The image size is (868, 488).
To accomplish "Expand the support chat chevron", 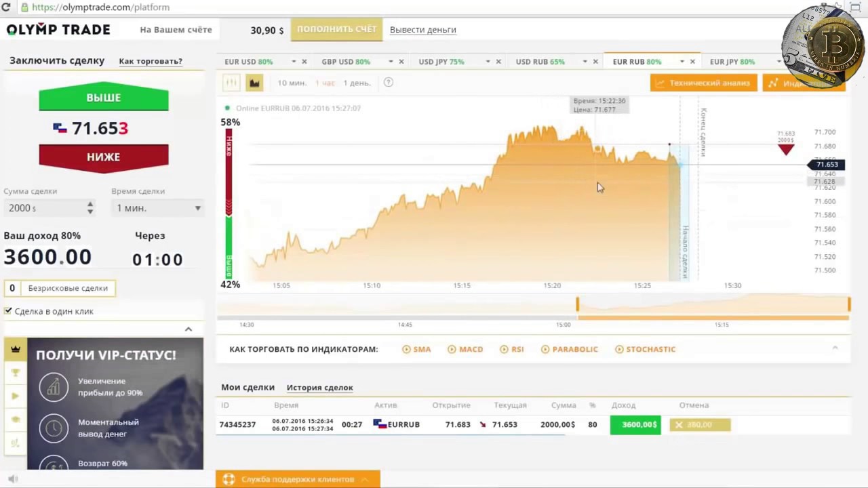I will (365, 479).
